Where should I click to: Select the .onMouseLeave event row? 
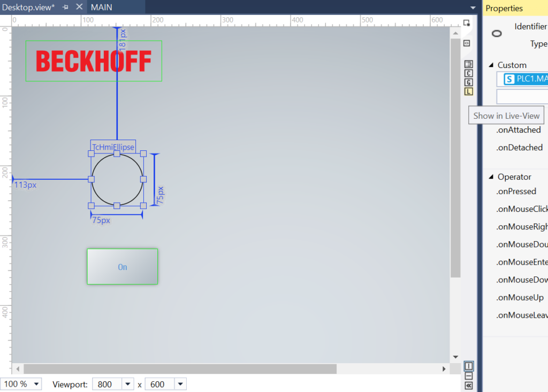coord(522,315)
